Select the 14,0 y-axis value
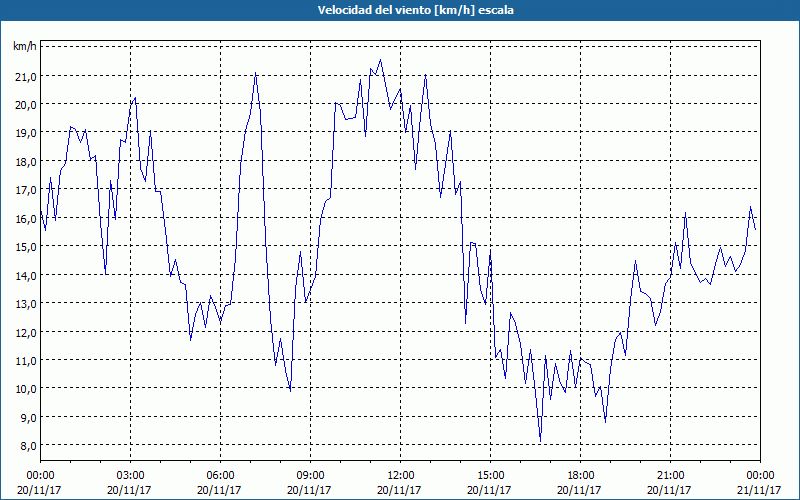Image resolution: width=800 pixels, height=500 pixels. [26, 276]
